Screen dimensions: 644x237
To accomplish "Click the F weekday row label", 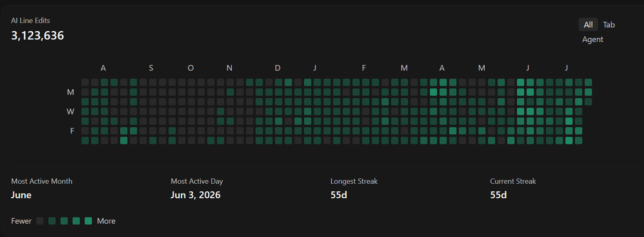I will (72, 131).
